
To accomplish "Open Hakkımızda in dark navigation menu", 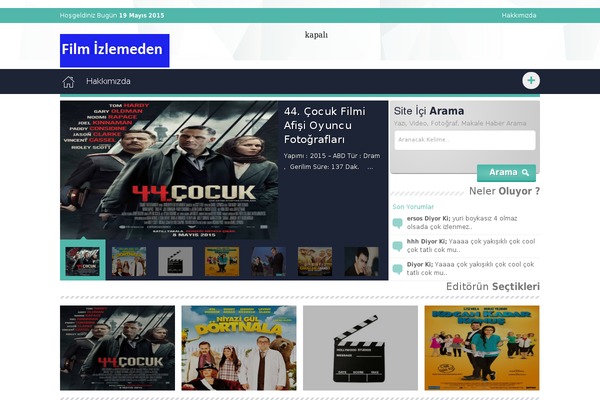I will 108,81.
